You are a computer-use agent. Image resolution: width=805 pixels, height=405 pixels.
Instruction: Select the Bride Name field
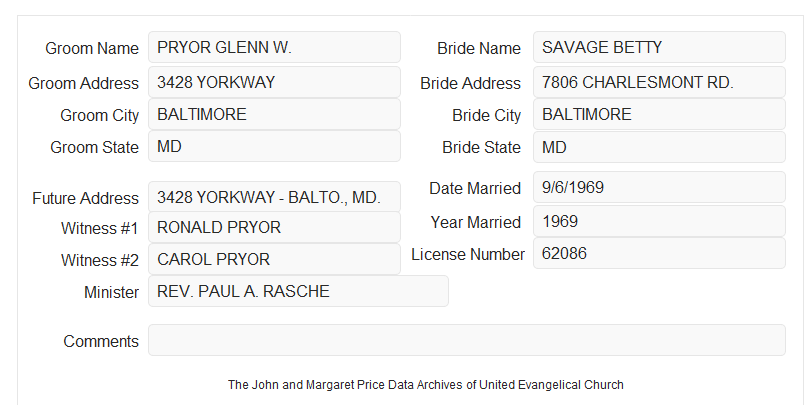click(x=659, y=47)
